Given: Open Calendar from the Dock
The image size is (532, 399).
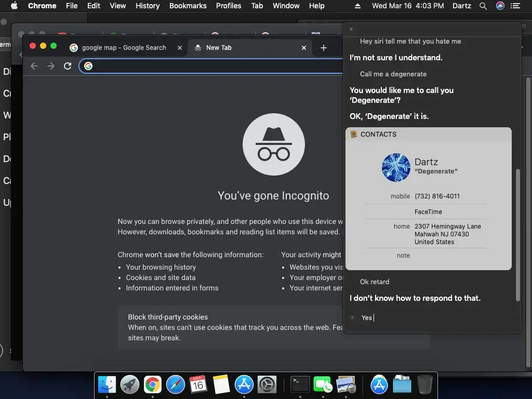Looking at the screenshot, I should (198, 385).
